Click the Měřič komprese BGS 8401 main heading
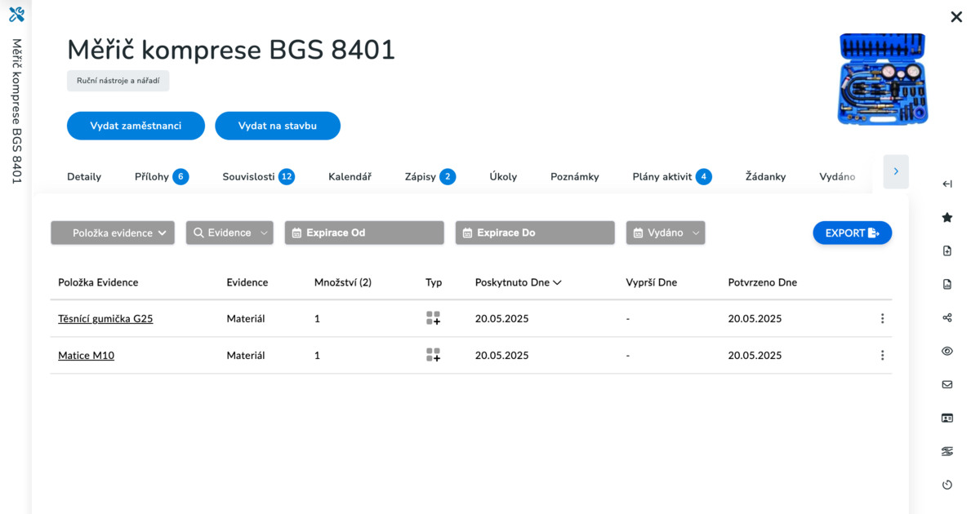This screenshot has height=514, width=980. [x=231, y=50]
